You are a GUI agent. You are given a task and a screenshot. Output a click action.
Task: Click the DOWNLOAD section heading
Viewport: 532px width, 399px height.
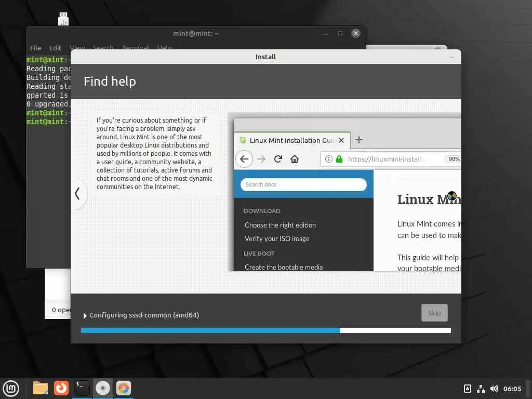(262, 211)
